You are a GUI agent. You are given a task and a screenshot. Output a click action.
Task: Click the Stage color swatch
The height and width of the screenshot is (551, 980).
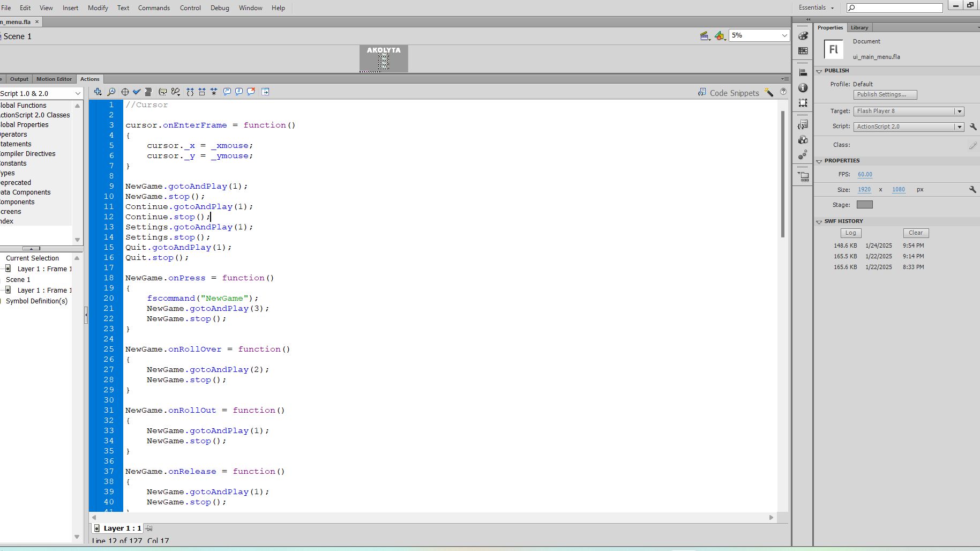864,205
